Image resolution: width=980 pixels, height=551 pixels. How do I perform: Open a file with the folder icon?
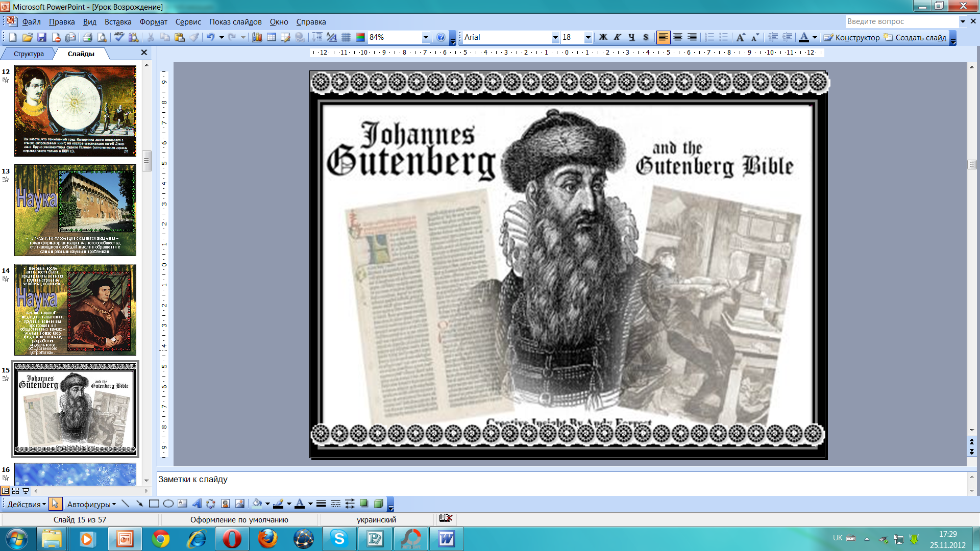[28, 37]
